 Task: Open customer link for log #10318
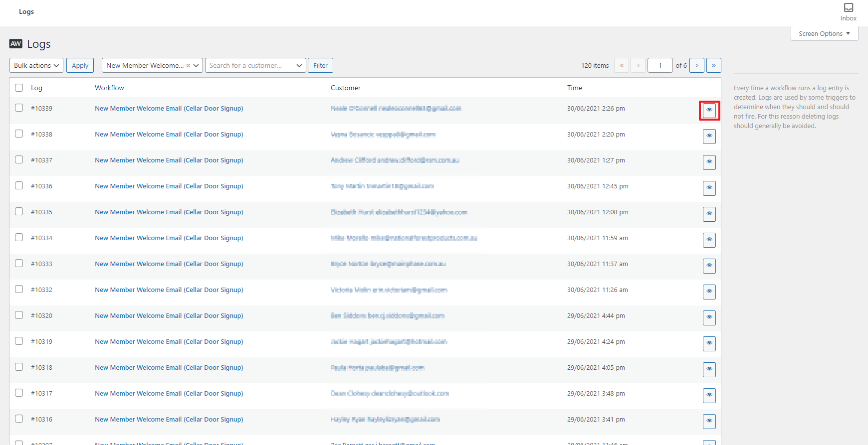tap(378, 367)
